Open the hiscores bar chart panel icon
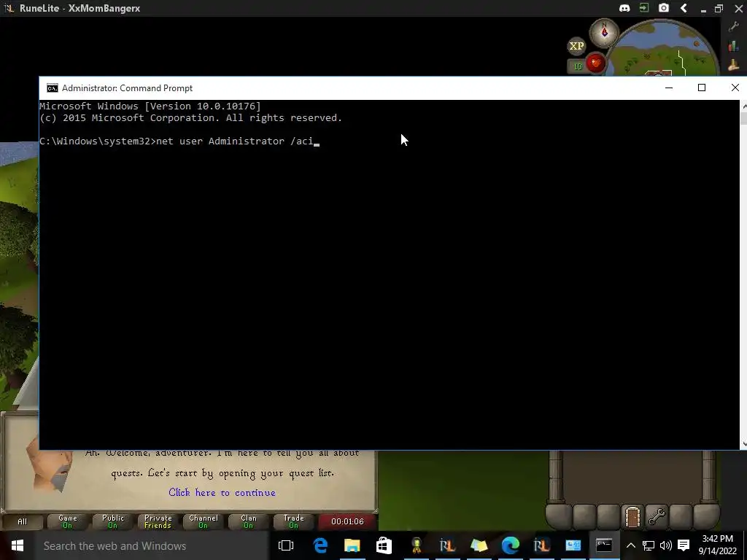The height and width of the screenshot is (560, 747). (x=734, y=46)
